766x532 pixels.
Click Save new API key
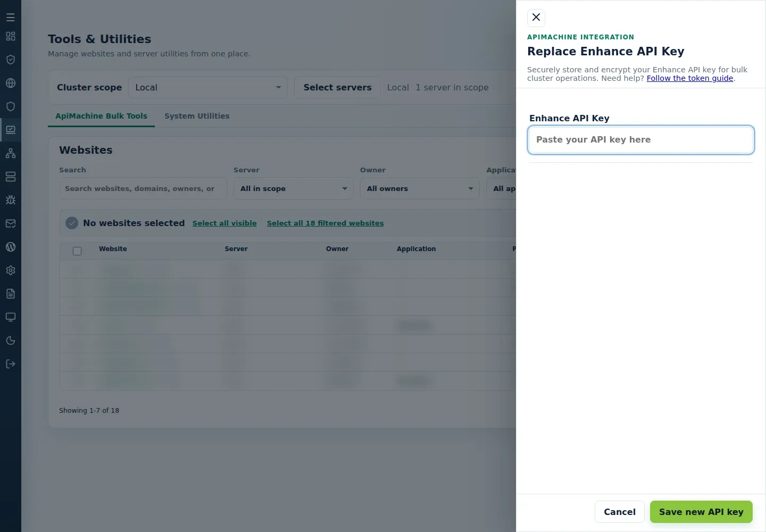(x=701, y=512)
